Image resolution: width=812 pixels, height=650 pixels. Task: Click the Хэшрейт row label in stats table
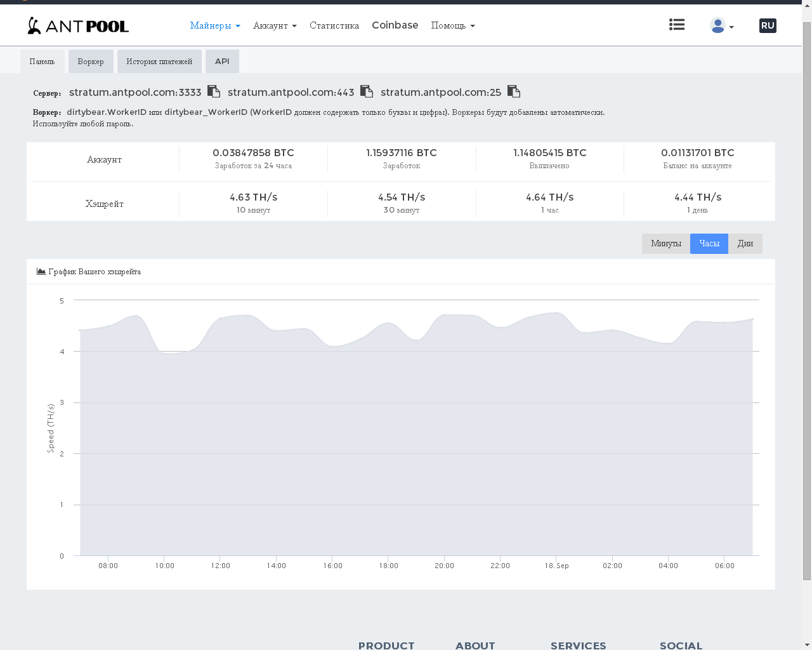[x=105, y=204]
